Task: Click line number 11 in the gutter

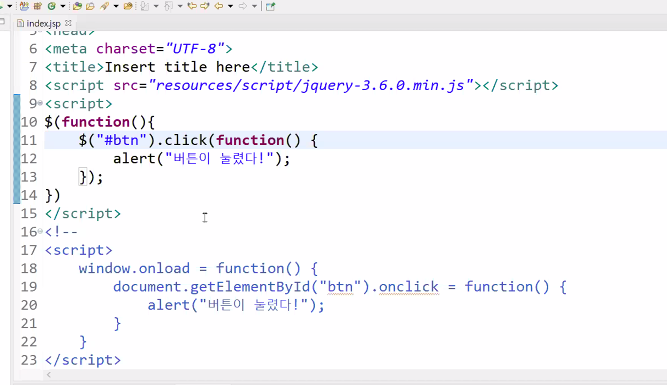Action: pyautogui.click(x=29, y=140)
